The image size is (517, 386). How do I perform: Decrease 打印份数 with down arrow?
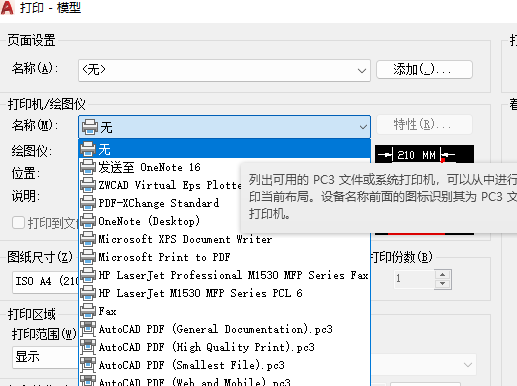click(x=443, y=284)
